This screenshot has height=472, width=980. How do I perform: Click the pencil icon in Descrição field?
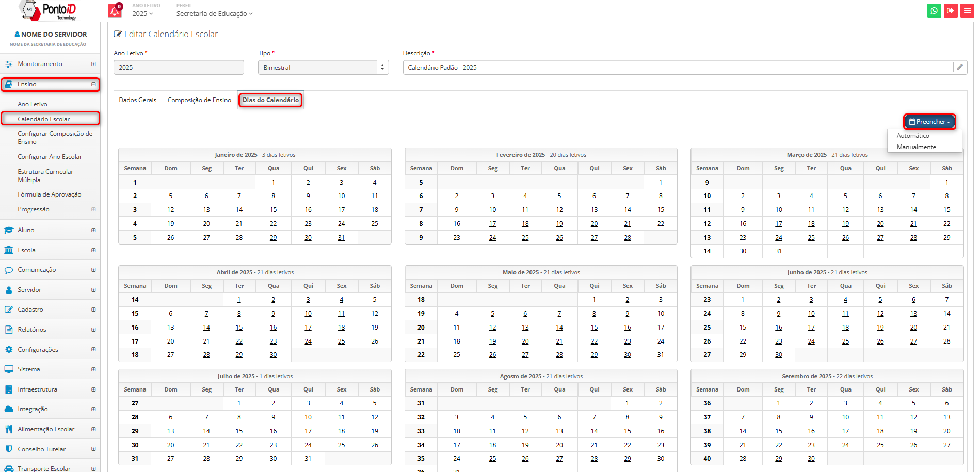pyautogui.click(x=960, y=67)
